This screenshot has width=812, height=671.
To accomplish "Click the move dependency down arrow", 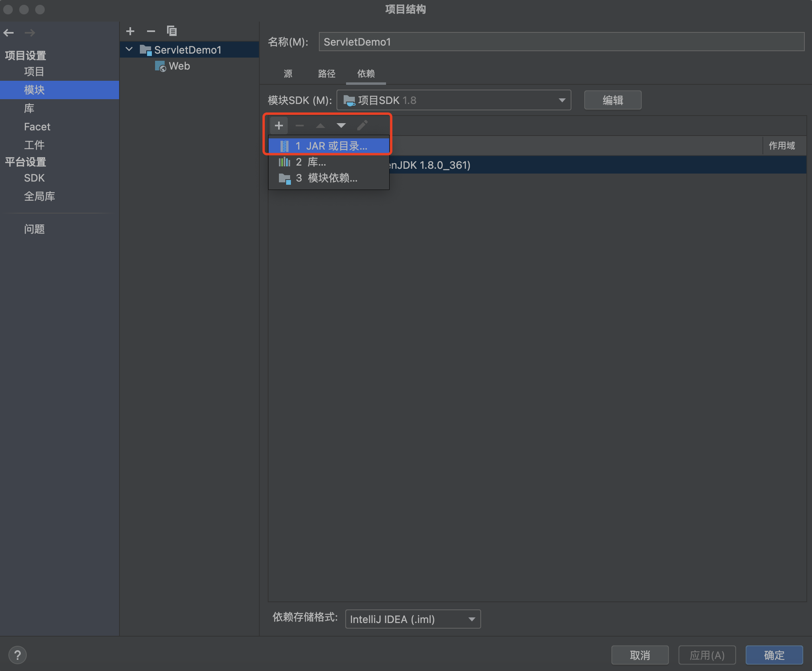I will [x=341, y=126].
